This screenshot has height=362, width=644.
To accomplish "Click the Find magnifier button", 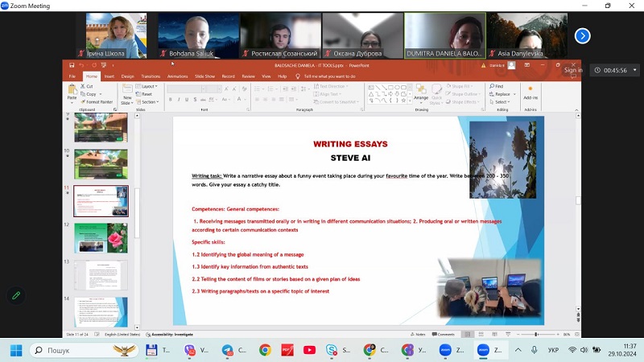I will (x=497, y=86).
